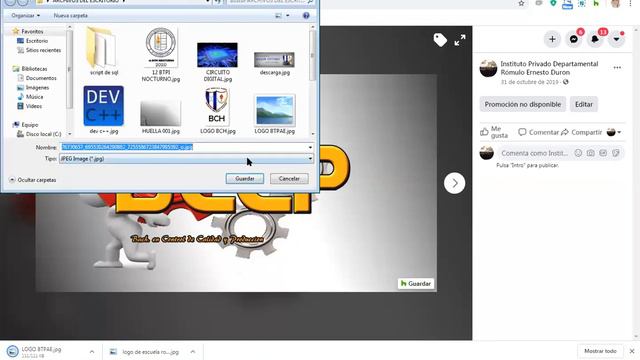Select the HUELLA 001.jpg file
The image size is (640, 360).
[x=160, y=117]
